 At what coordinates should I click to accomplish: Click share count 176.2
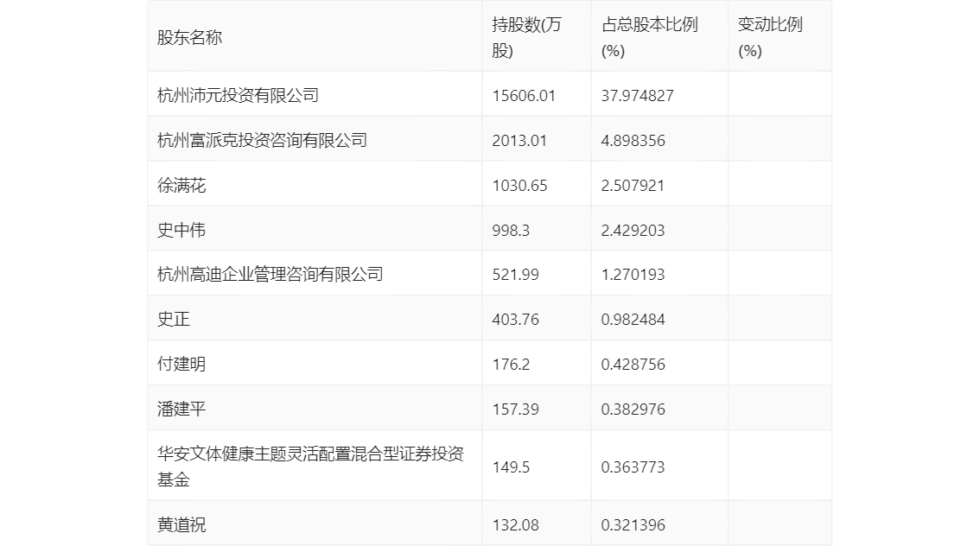tap(511, 365)
